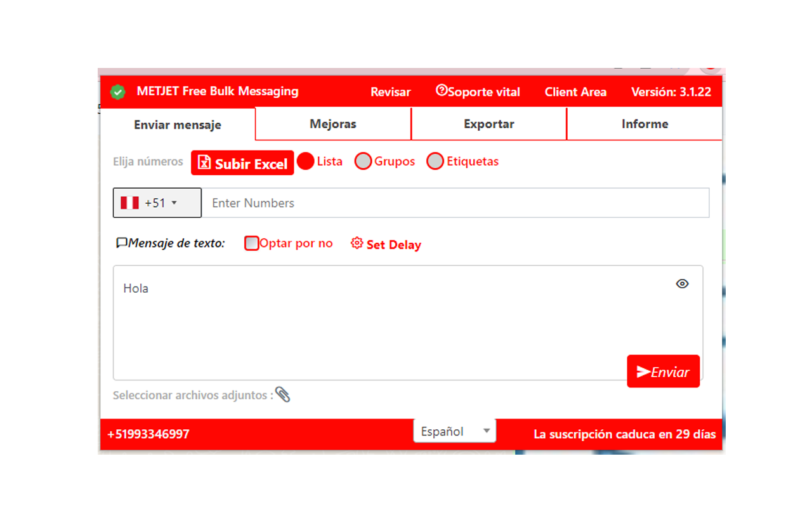
Task: Show message preview with the eye icon
Action: click(x=682, y=284)
